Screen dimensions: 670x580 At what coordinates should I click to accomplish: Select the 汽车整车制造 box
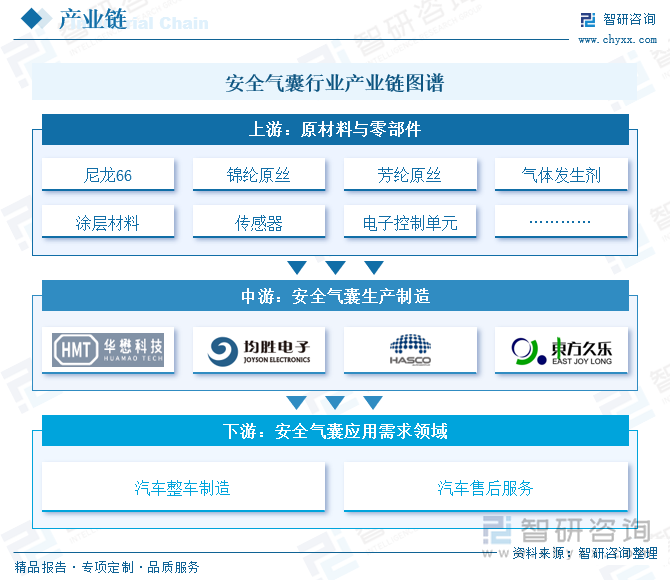tap(183, 487)
